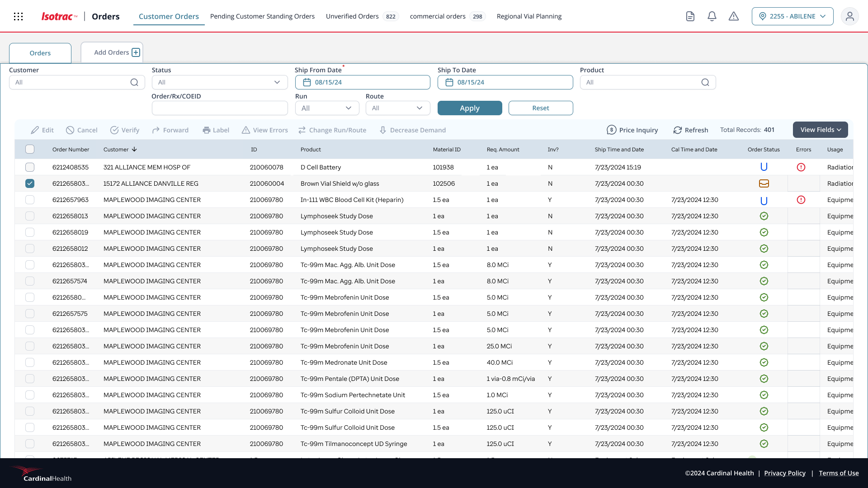
Task: Expand the Status dropdown filter
Action: click(x=220, y=82)
